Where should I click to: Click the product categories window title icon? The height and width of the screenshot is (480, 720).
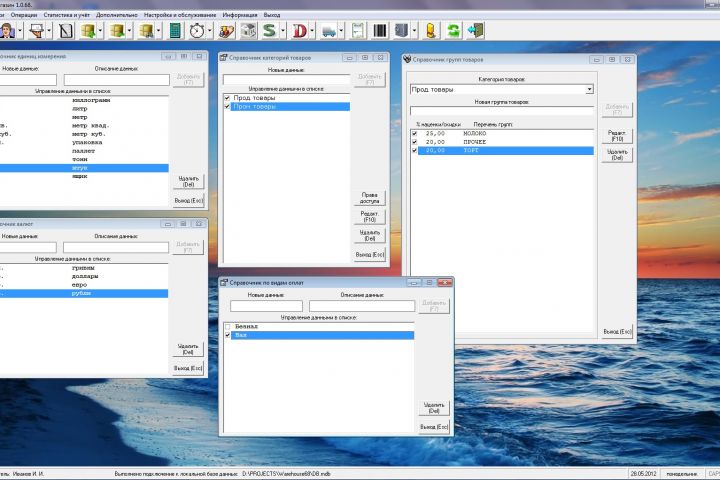224,57
